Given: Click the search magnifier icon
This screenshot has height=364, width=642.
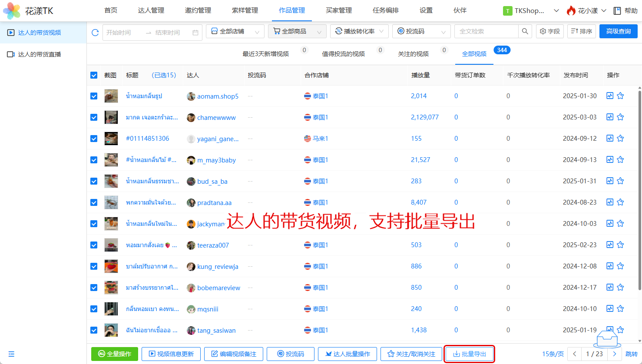Looking at the screenshot, I should 525,31.
